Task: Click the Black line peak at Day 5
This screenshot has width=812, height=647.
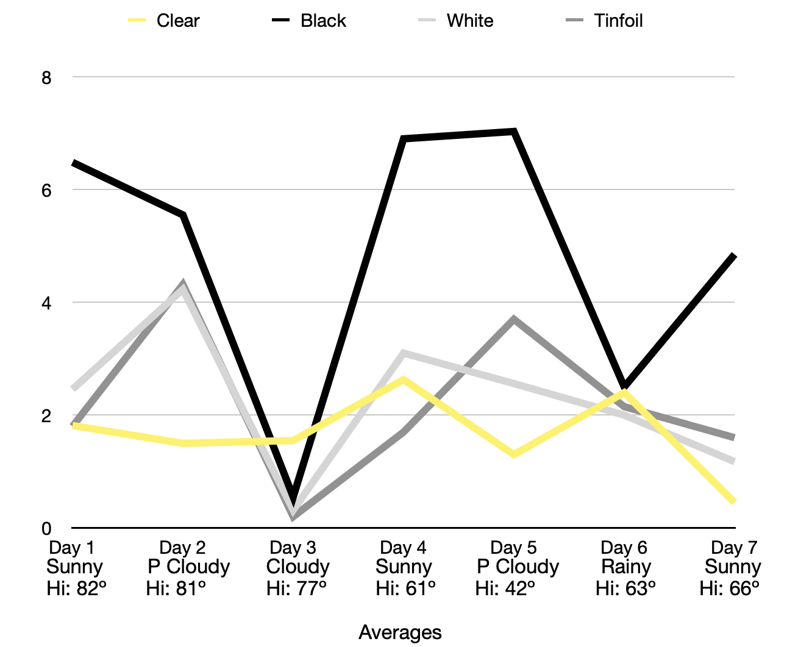Action: coord(514,132)
